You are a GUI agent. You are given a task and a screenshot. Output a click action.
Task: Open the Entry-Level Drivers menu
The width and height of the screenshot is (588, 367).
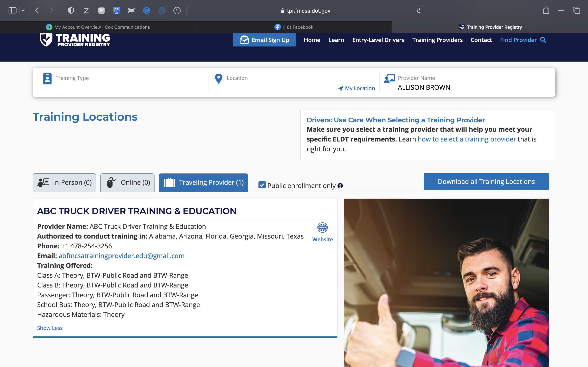(x=378, y=40)
